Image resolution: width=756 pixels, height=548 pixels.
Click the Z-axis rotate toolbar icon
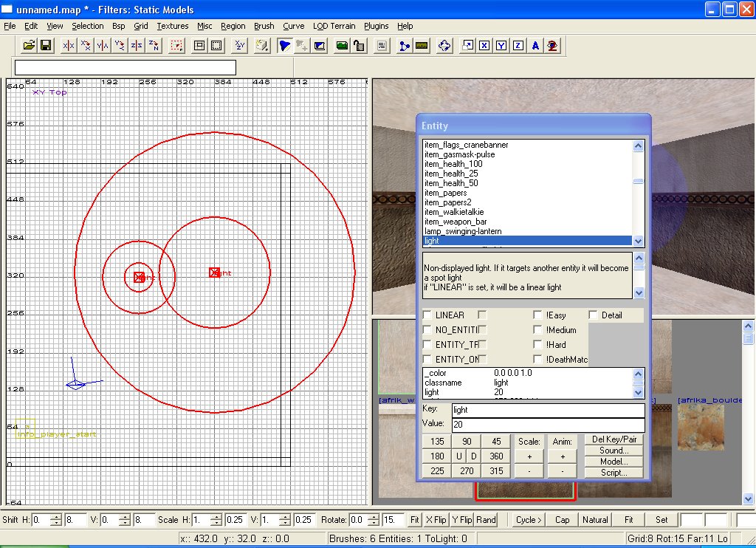click(154, 46)
